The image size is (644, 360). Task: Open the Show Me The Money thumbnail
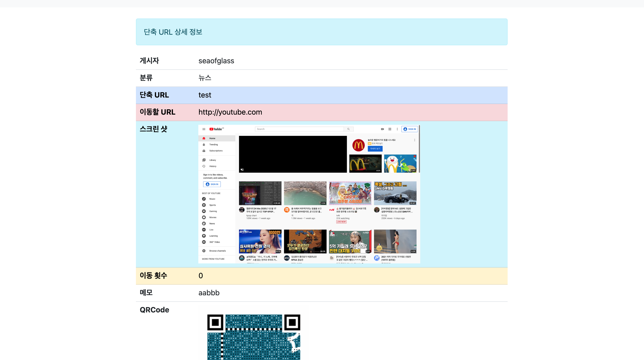(260, 193)
